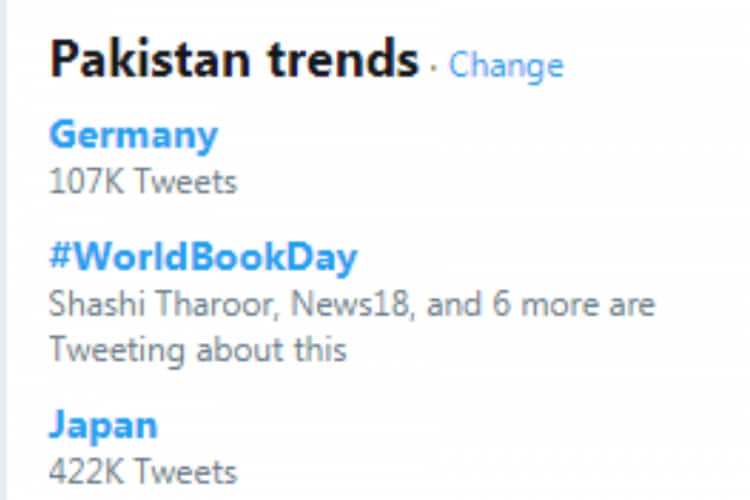Image resolution: width=750 pixels, height=500 pixels.
Task: Open the Germany trend
Action: [133, 135]
